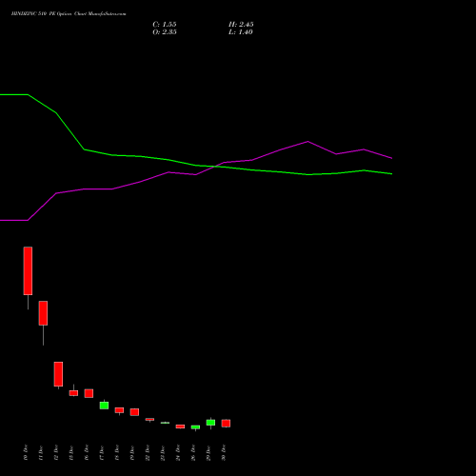Select the small red candle for 15 Dec
Screen dimensions: 476x476
(x=73, y=393)
